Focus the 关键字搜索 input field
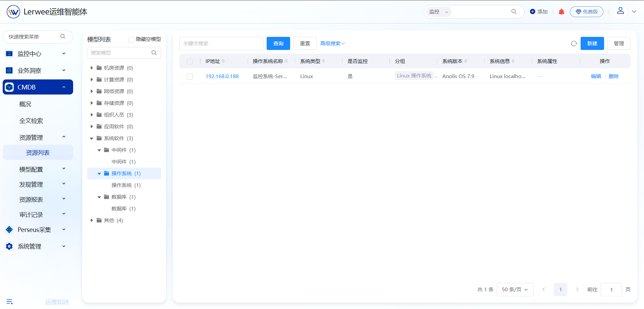Screen dimensions: 644x309 tap(221, 44)
